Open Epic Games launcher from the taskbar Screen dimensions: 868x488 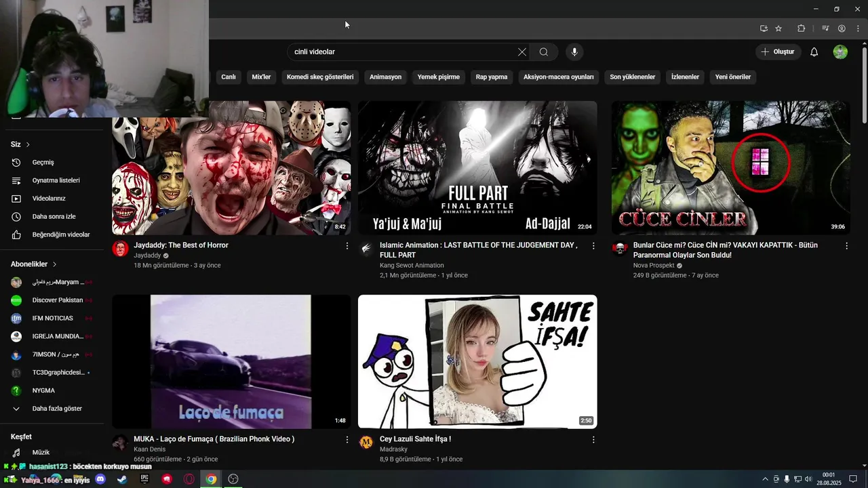pos(144,479)
